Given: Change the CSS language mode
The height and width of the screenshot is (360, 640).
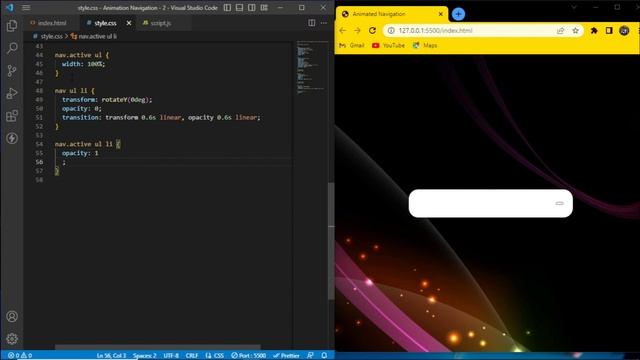Looking at the screenshot, I should (215, 356).
